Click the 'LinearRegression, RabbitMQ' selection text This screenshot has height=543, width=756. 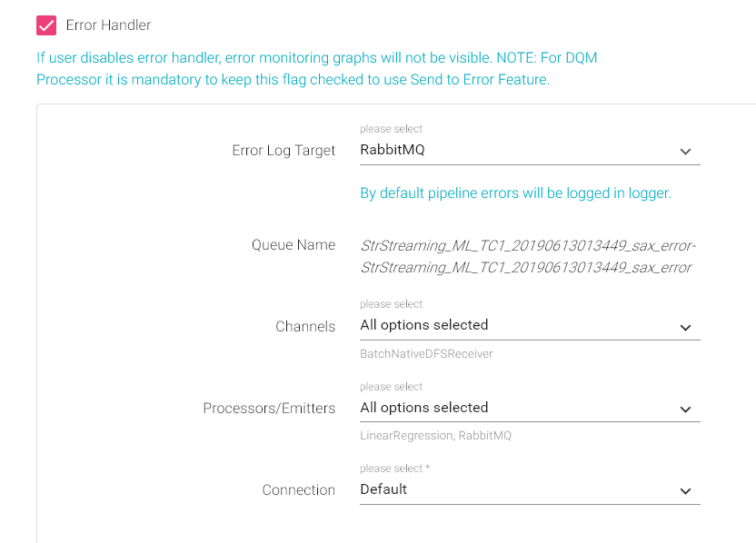[435, 436]
